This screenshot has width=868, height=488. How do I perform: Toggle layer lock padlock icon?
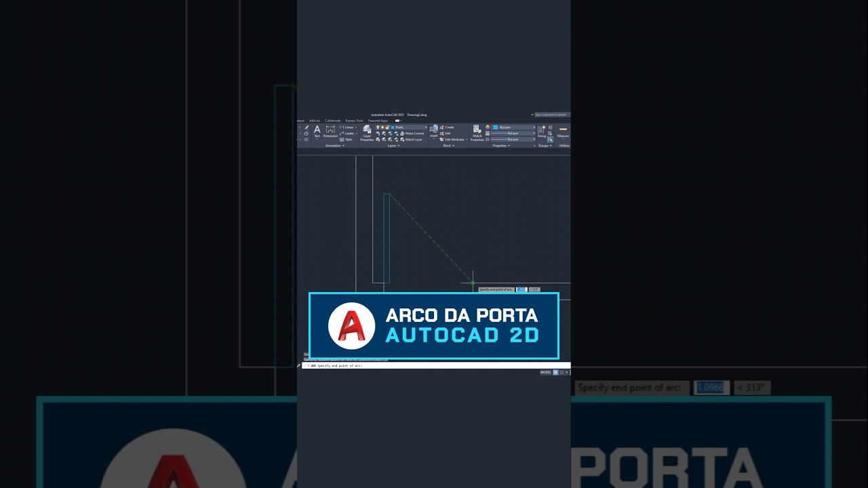click(387, 127)
